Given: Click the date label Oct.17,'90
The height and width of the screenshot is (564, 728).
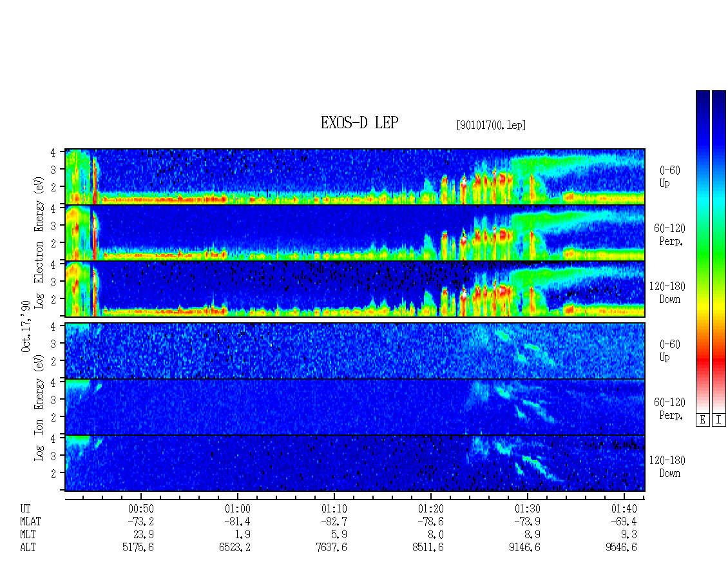Looking at the screenshot, I should [x=26, y=326].
